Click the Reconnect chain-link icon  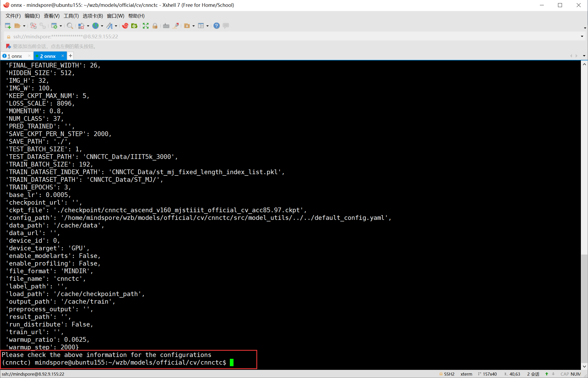pyautogui.click(x=43, y=26)
